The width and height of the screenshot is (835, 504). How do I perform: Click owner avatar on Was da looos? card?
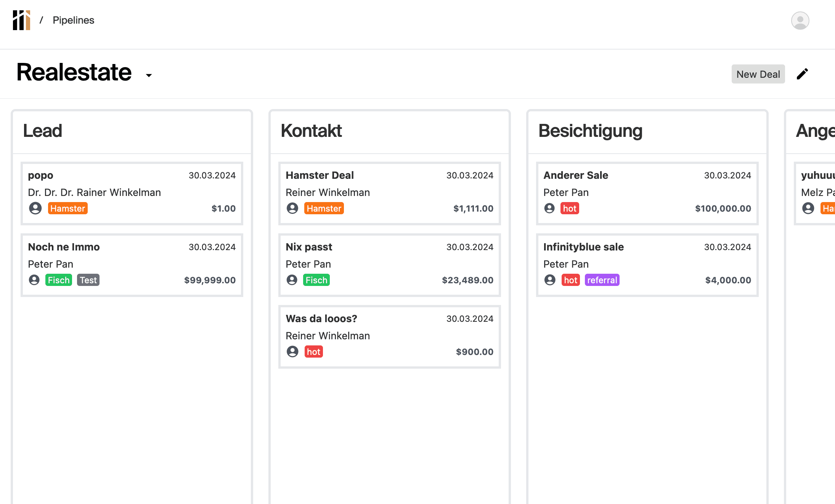(292, 352)
